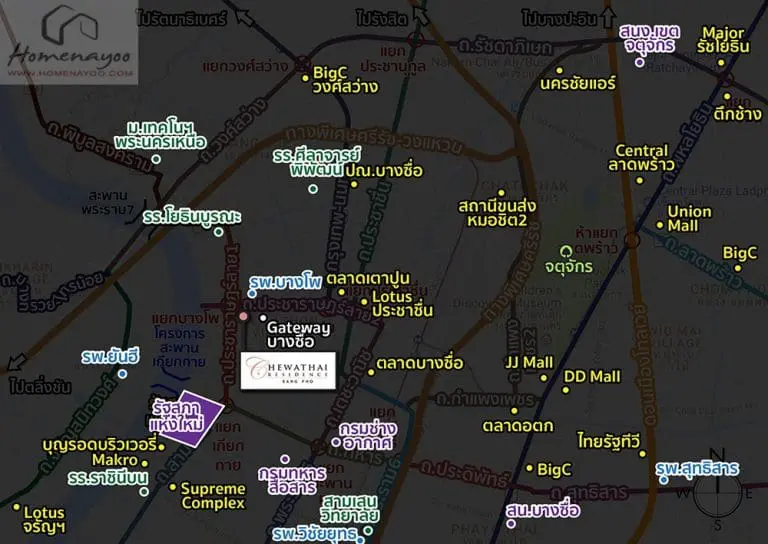The width and height of the screenshot is (768, 544).
Task: Click the รร.ราชินีบน school label
Action: (108, 477)
